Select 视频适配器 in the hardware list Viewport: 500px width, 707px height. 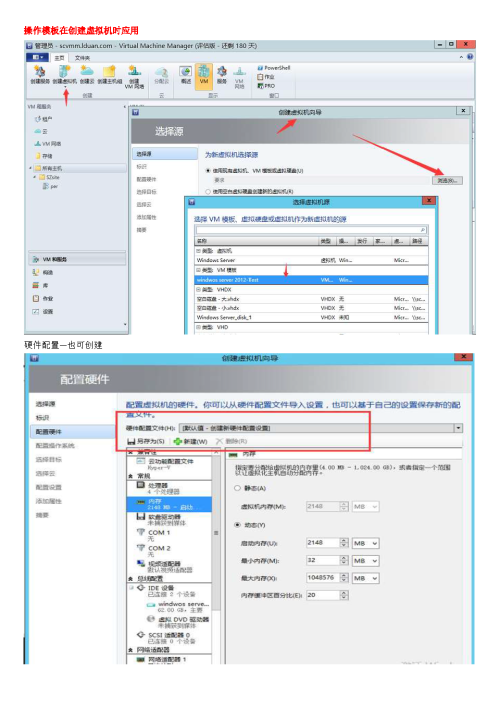(169, 566)
